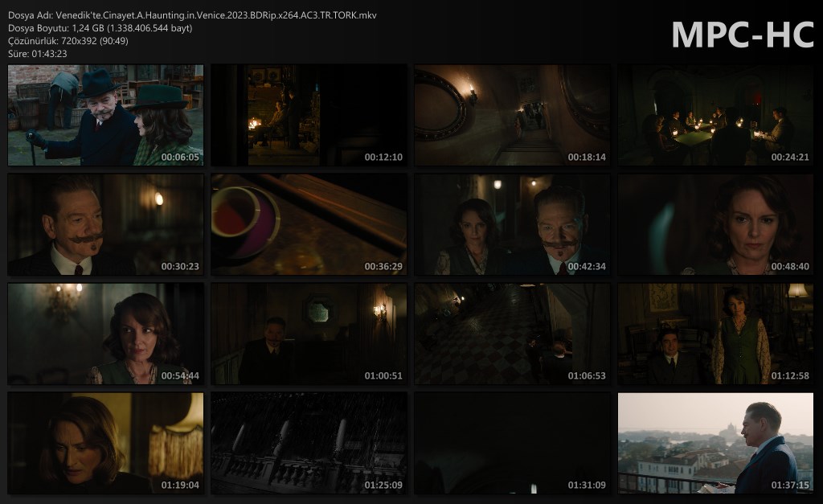The height and width of the screenshot is (504, 823).
Task: Click the séance table frame at 00:24:21
Action: coord(716,115)
